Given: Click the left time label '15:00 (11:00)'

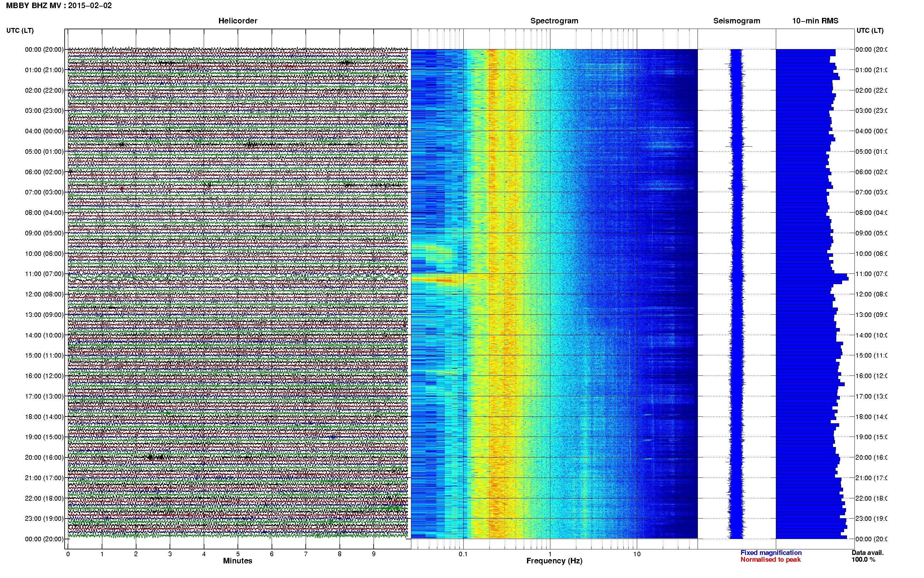Looking at the screenshot, I should pyautogui.click(x=44, y=356).
